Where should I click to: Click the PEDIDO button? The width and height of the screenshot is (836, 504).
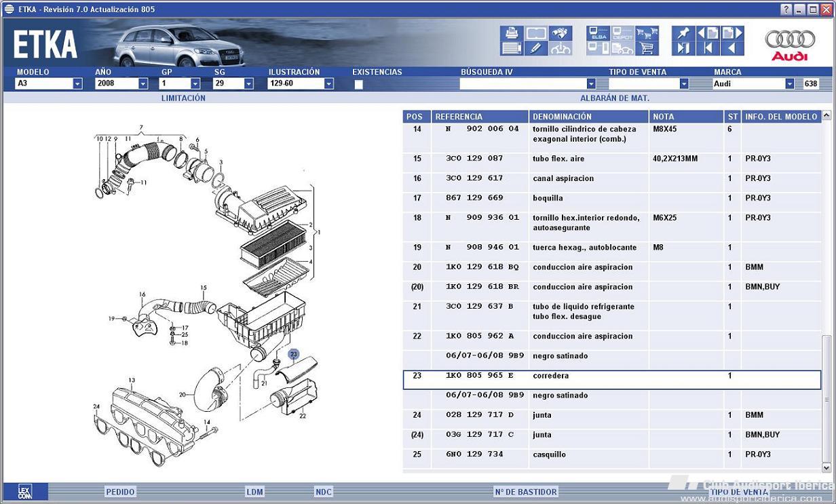coord(120,492)
